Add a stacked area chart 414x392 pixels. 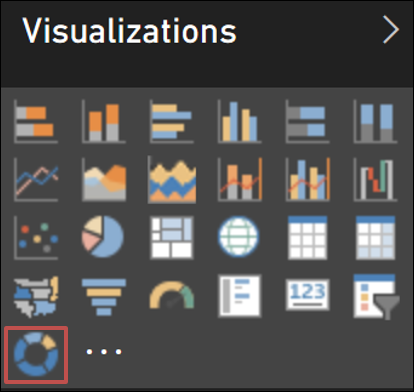(x=172, y=180)
